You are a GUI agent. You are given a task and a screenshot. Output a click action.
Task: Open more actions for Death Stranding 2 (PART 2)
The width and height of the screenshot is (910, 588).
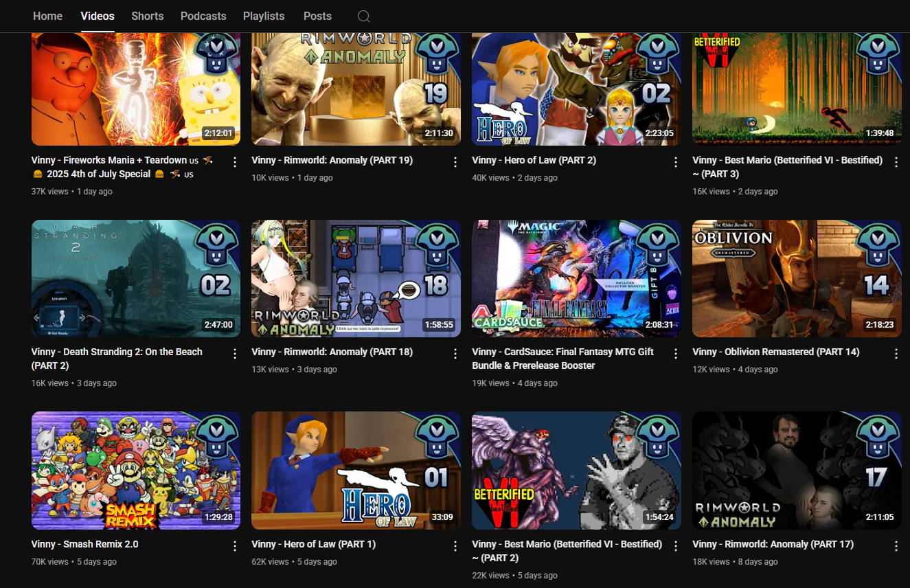[x=234, y=354]
